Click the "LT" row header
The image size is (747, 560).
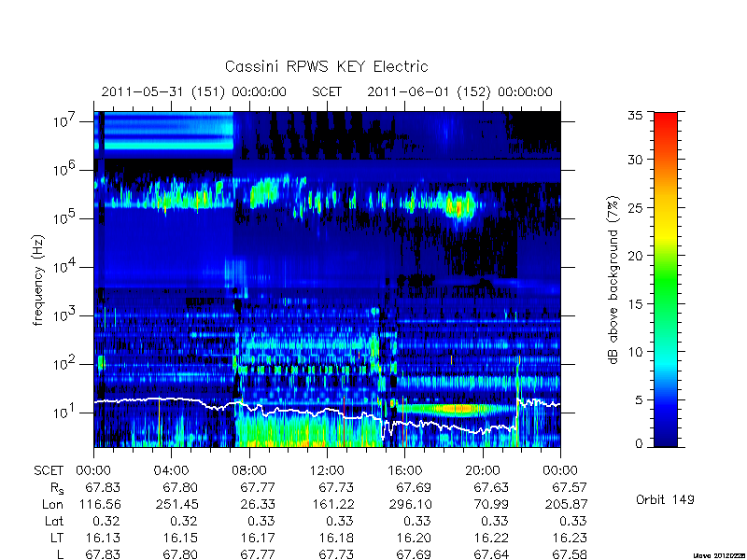coord(57,538)
